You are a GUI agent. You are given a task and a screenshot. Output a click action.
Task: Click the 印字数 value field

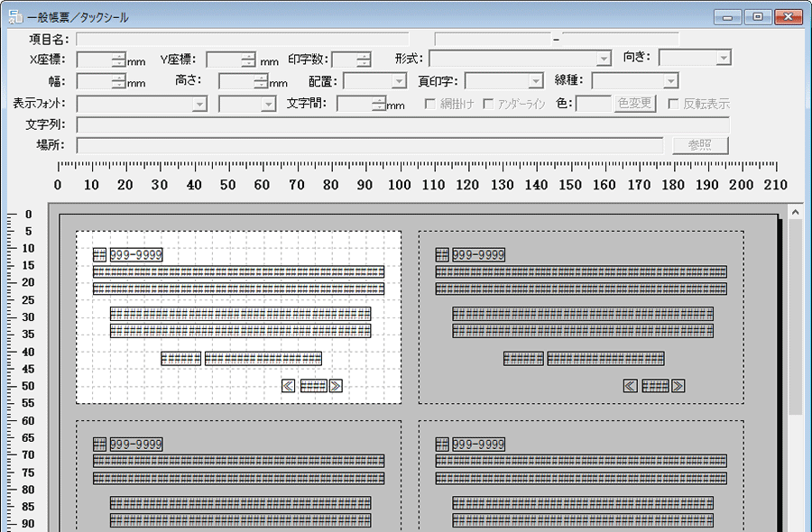click(345, 60)
